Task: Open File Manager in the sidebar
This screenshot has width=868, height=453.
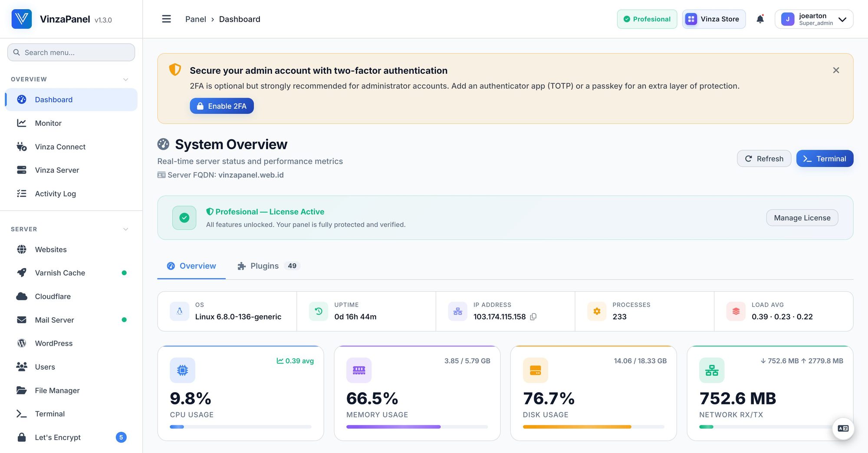Action: pos(71,391)
